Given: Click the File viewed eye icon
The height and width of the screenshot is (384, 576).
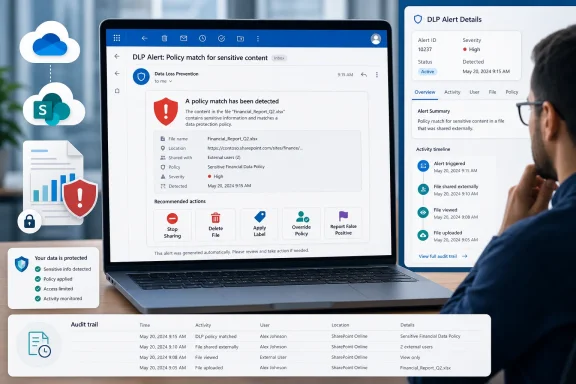Looking at the screenshot, I should pyautogui.click(x=423, y=212).
